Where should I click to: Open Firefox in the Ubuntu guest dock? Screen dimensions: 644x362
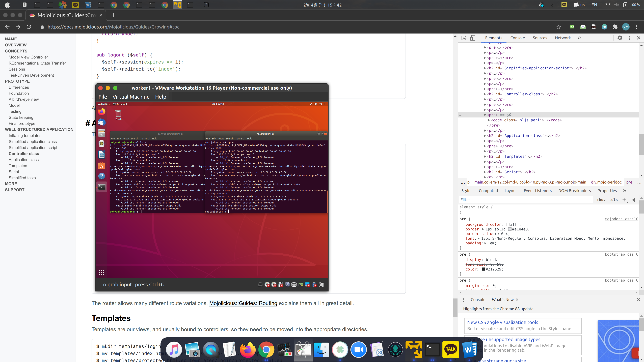pos(101,111)
